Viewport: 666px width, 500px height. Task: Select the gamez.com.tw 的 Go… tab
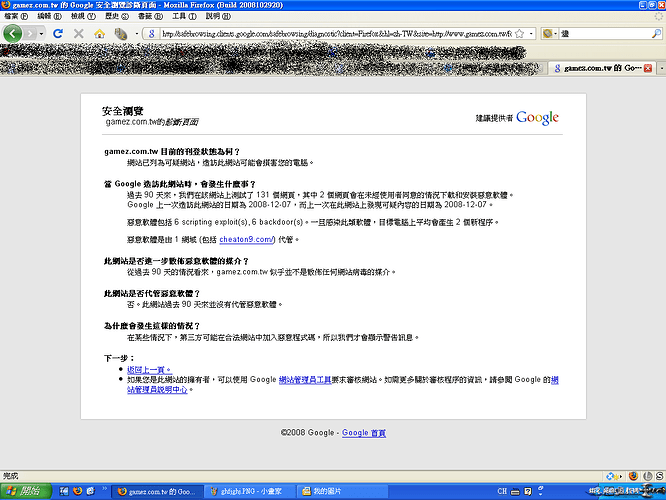click(602, 68)
